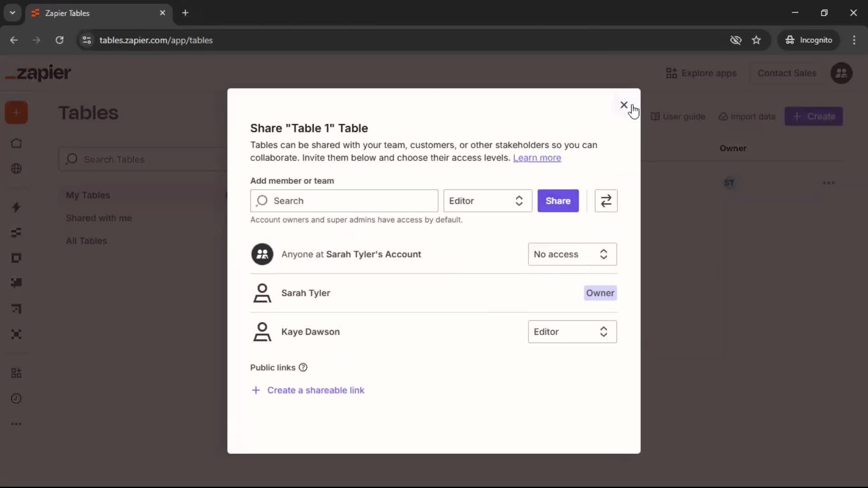Open a new browser tab
Image resolution: width=868 pixels, height=488 pixels.
pos(185,13)
